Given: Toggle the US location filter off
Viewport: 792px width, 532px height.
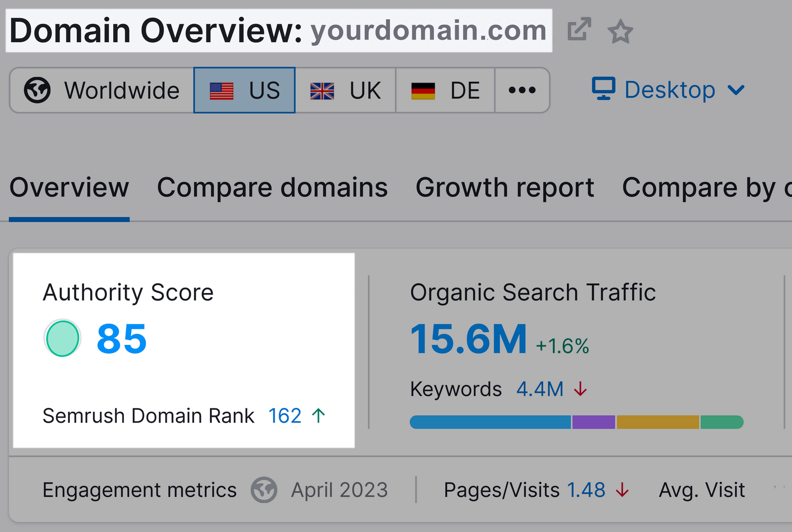Looking at the screenshot, I should coord(244,90).
